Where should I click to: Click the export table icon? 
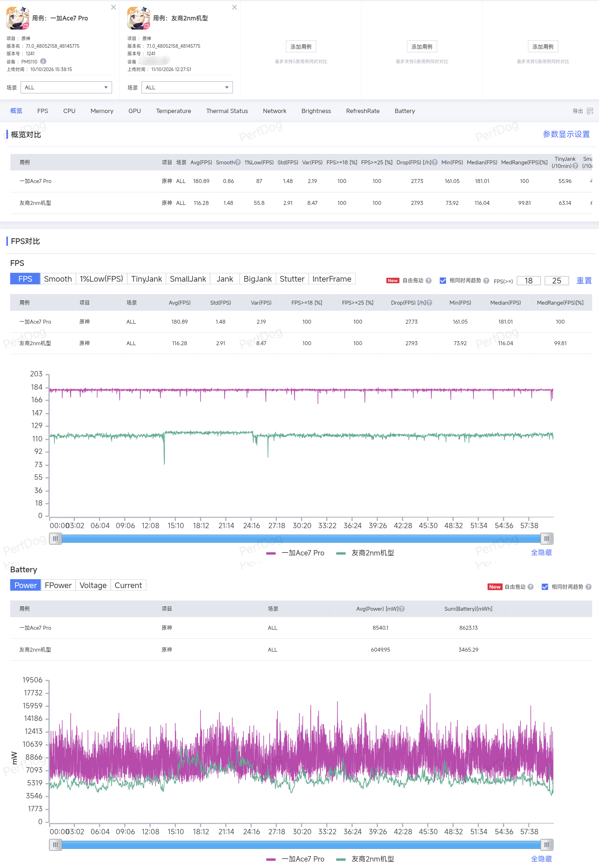590,111
